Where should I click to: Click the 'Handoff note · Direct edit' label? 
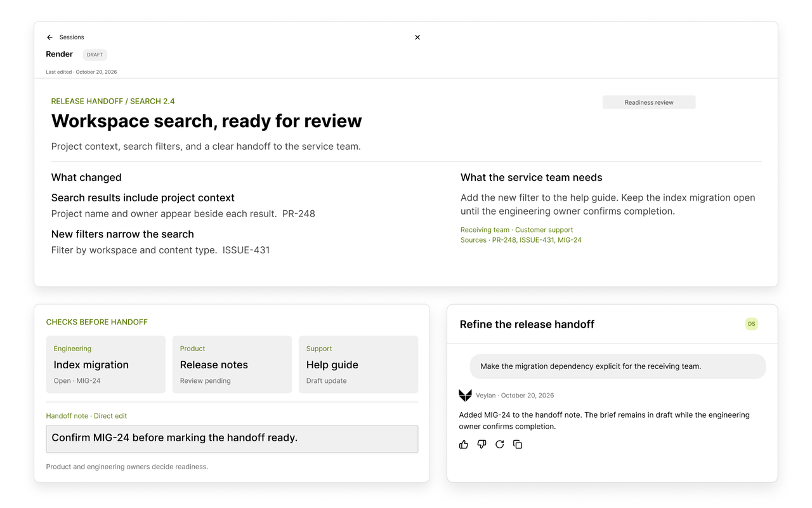[86, 416]
